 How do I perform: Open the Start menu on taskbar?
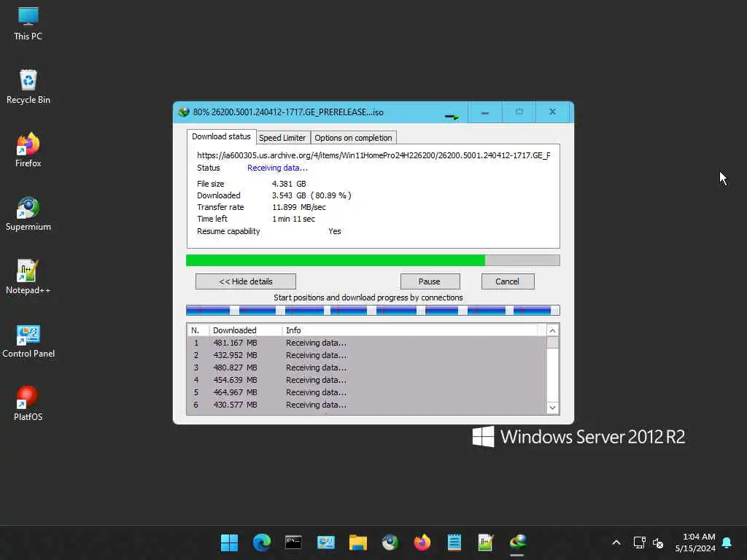229,542
